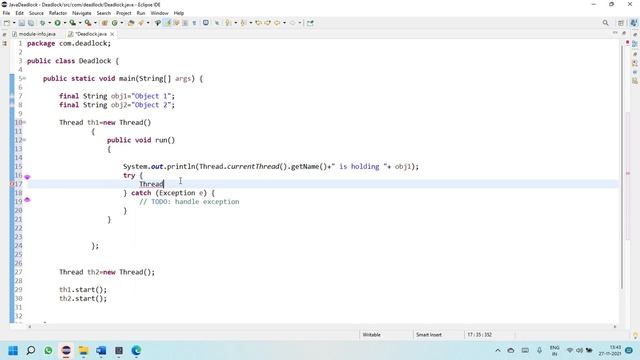Open File Explorer from the taskbar
The image size is (640, 360).
click(83, 351)
